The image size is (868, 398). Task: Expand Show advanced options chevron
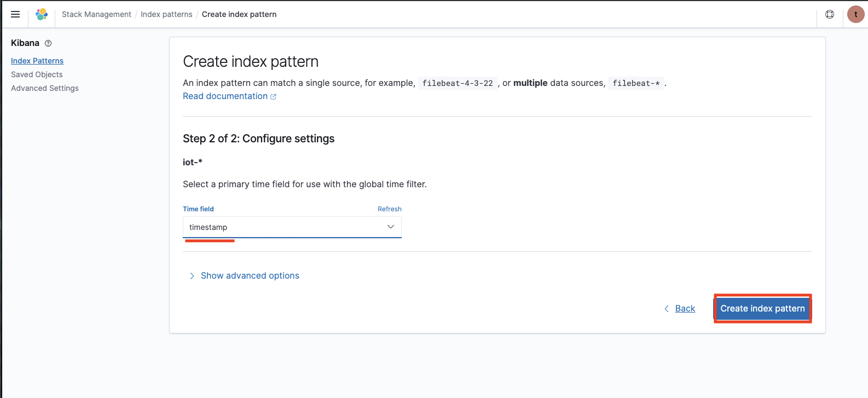(x=192, y=276)
